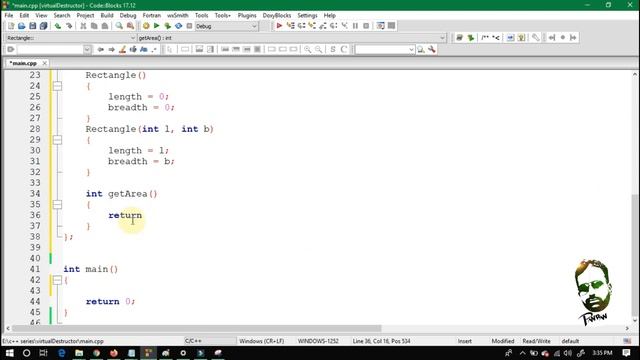Click the Rebuild icon
Image resolution: width=640 pixels, height=360 pixels.
click(178, 26)
